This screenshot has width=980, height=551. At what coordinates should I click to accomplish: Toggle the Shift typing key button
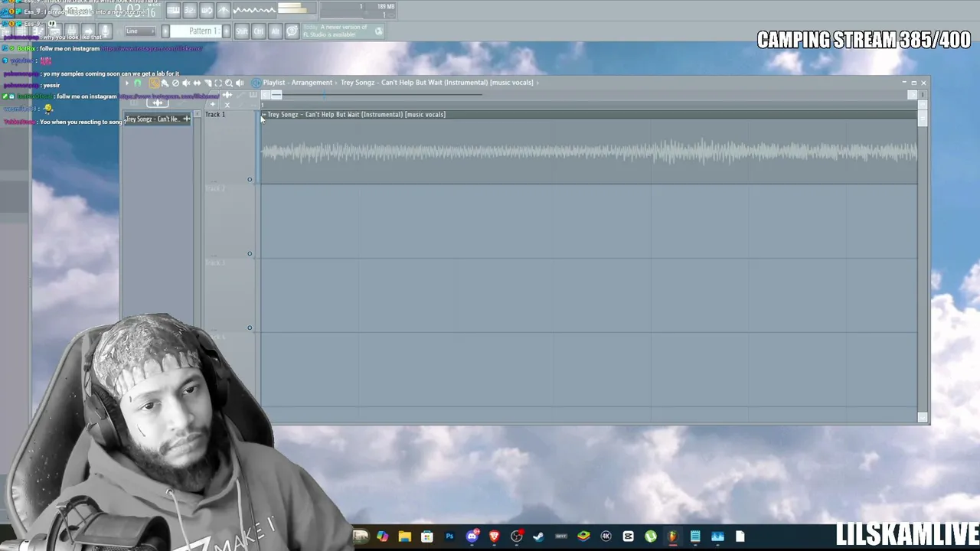242,31
